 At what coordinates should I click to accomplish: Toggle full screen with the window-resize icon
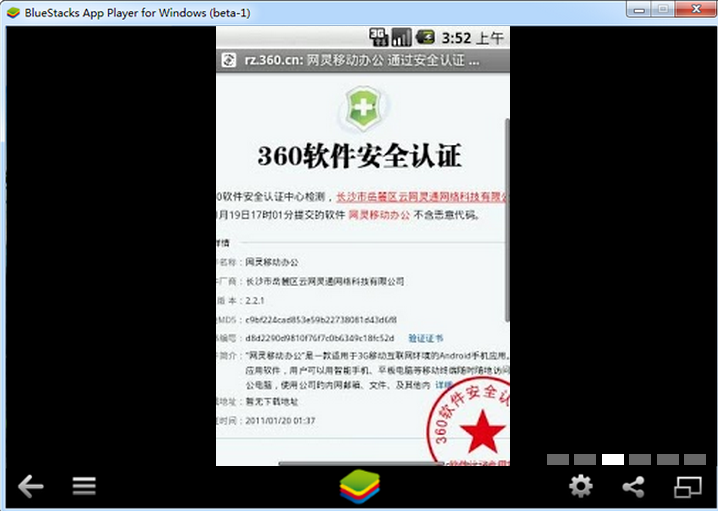[x=688, y=487]
